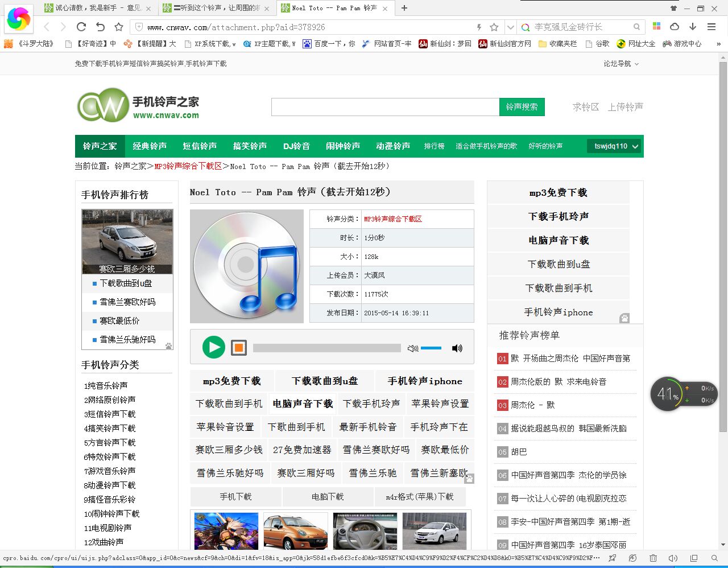Reload the page using the refresh icon
728x568 pixels.
[x=81, y=27]
